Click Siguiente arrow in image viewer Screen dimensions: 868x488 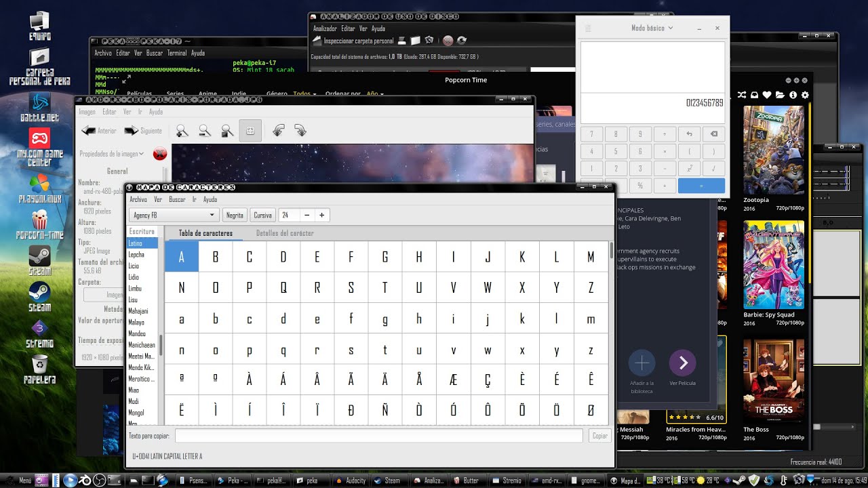pos(142,131)
